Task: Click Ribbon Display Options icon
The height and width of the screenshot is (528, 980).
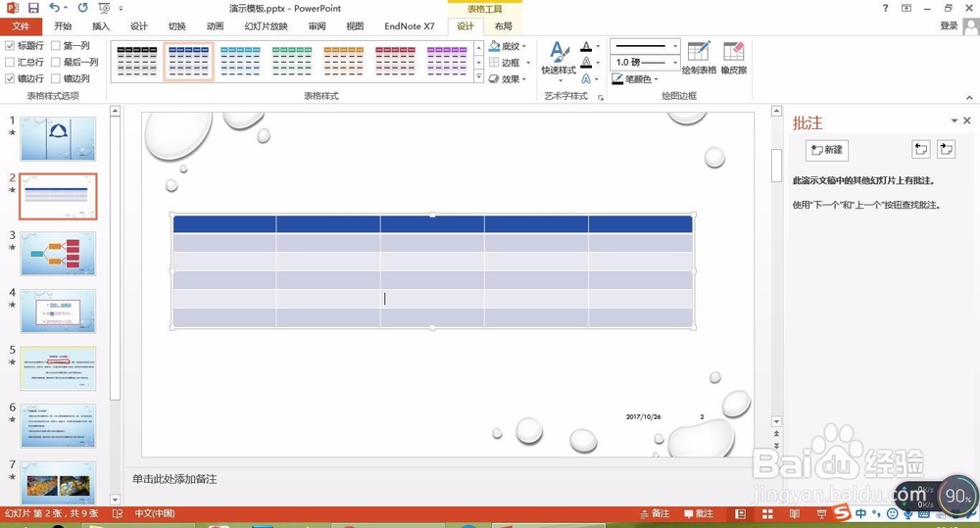Action: pos(906,8)
